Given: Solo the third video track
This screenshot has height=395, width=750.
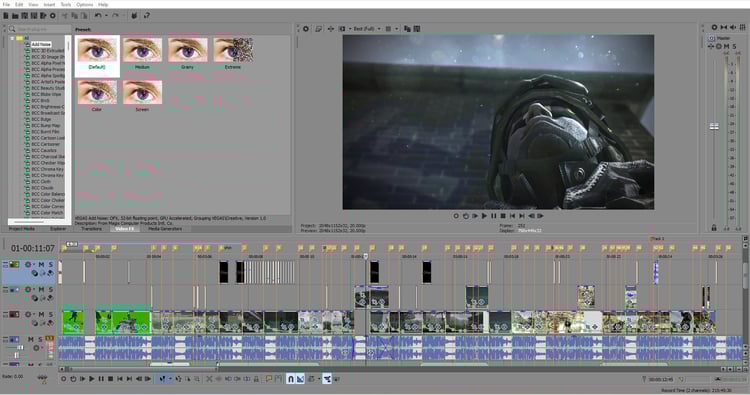Looking at the screenshot, I should tap(51, 314).
